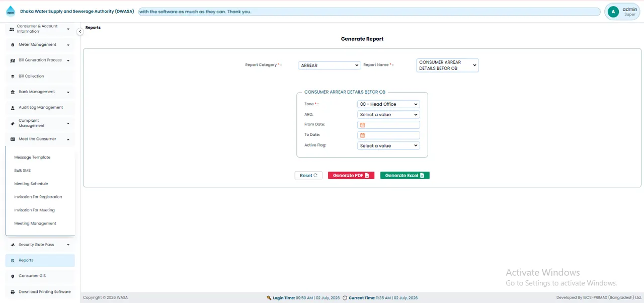The width and height of the screenshot is (644, 303).
Task: Click the Copyright © 2026 WASA text
Action: (105, 298)
